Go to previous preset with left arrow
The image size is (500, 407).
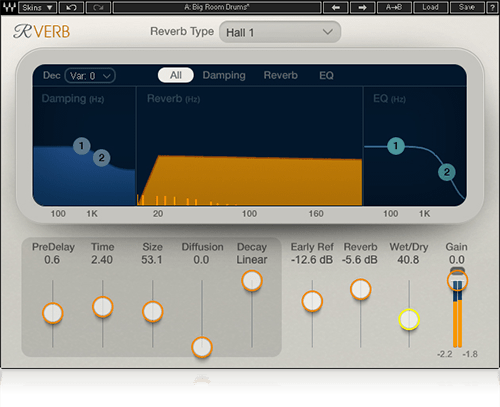(336, 7)
